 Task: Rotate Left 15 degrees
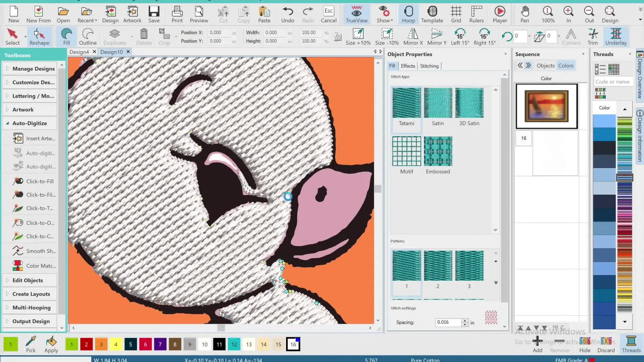coord(460,37)
